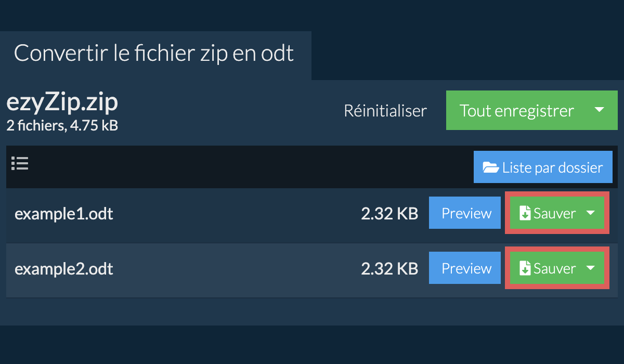Click the list view icon in the header bar
The height and width of the screenshot is (364, 624).
20,163
